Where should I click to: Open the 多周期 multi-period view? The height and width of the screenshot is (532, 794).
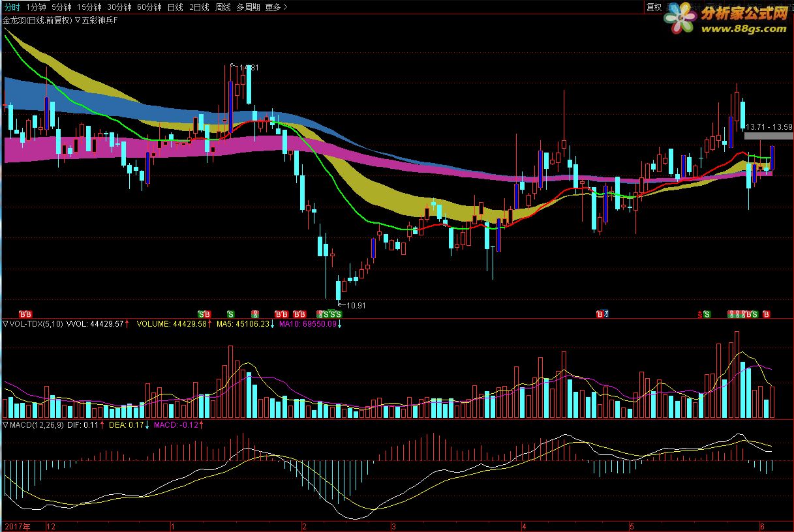point(248,7)
